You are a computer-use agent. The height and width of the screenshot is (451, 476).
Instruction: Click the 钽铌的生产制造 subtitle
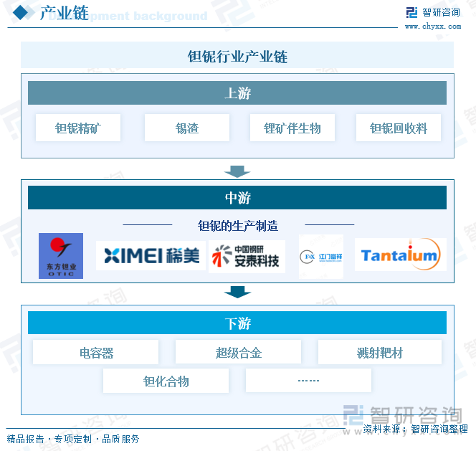coord(238,226)
